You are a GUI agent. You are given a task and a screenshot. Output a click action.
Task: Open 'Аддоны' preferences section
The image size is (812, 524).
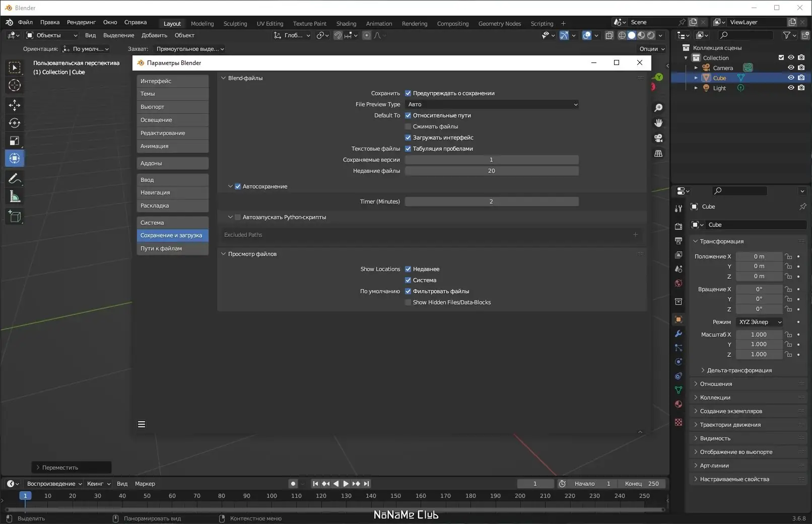(173, 163)
